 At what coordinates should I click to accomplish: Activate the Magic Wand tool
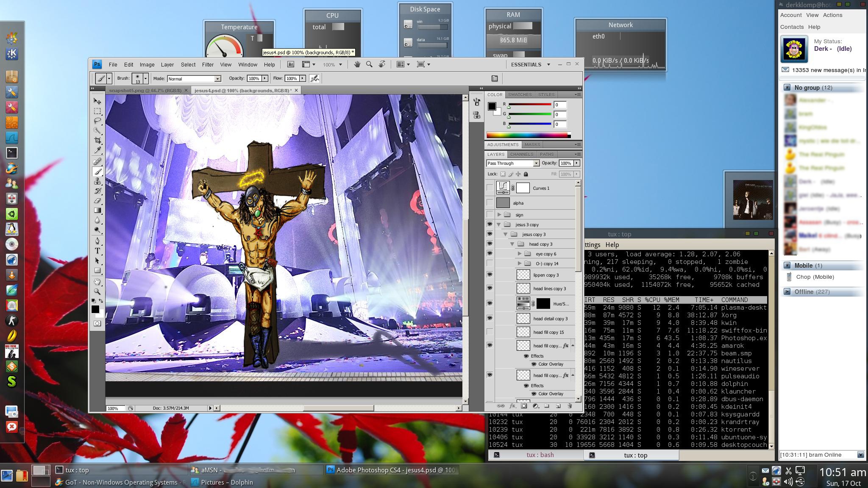(x=97, y=130)
